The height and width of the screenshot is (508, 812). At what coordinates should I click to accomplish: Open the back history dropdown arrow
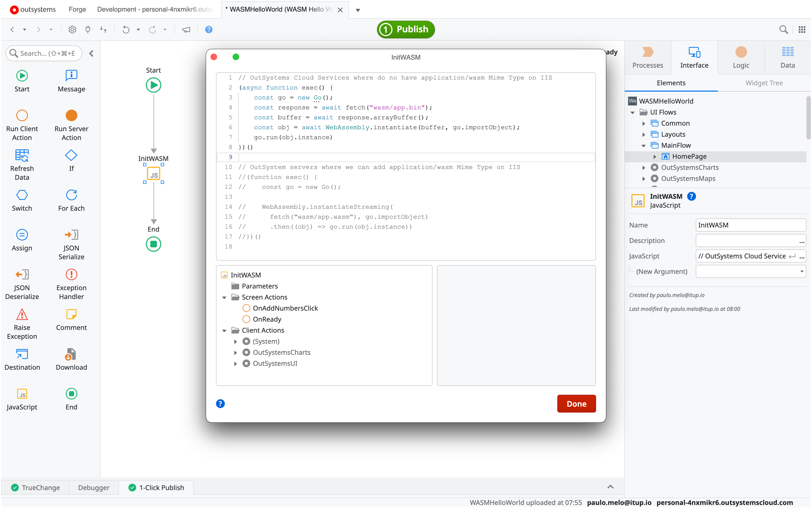[x=24, y=30]
